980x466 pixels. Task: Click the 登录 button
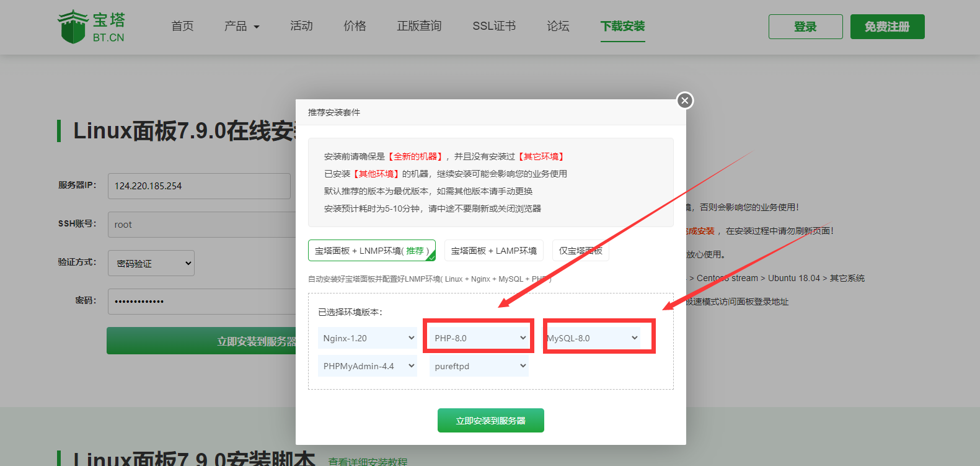pos(805,27)
